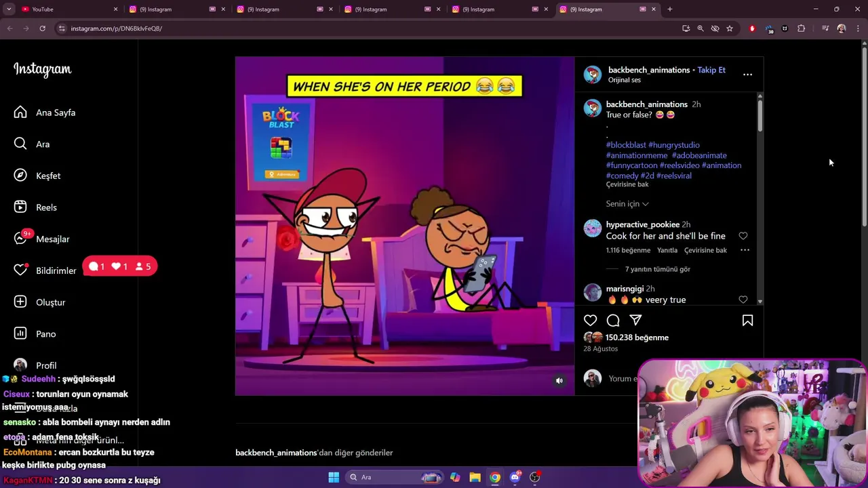Open Discord from the taskbar
The height and width of the screenshot is (488, 868).
click(x=515, y=477)
